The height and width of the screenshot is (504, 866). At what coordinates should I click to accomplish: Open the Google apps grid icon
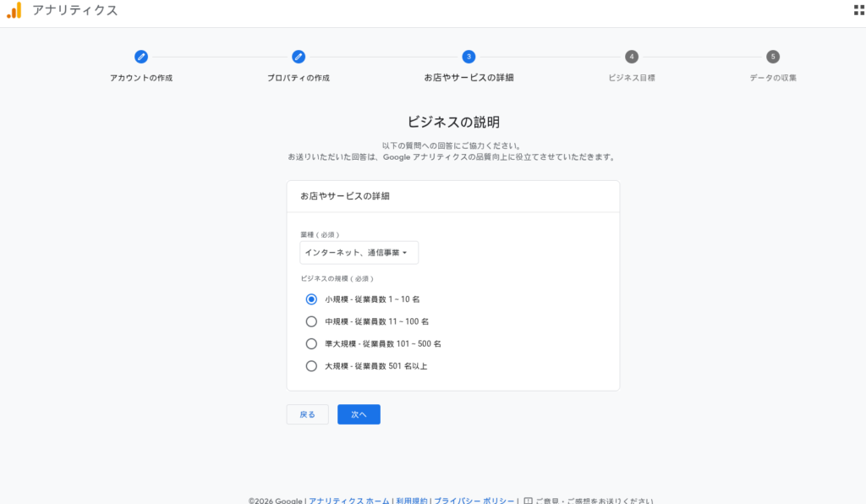coord(859,10)
